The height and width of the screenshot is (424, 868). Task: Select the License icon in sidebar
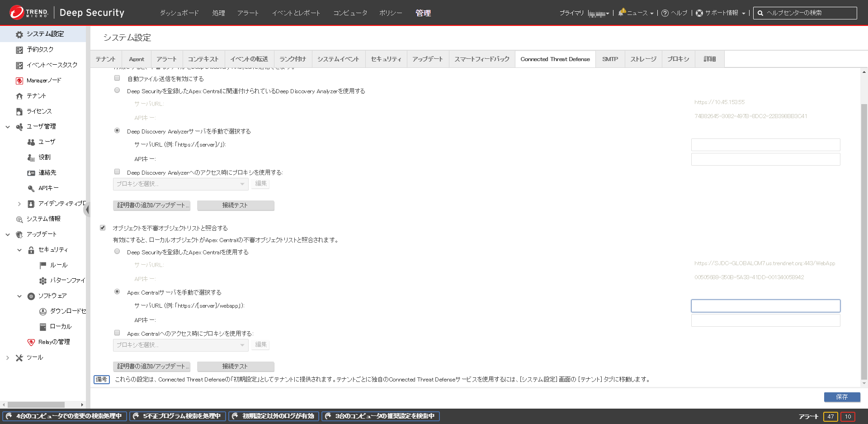19,111
